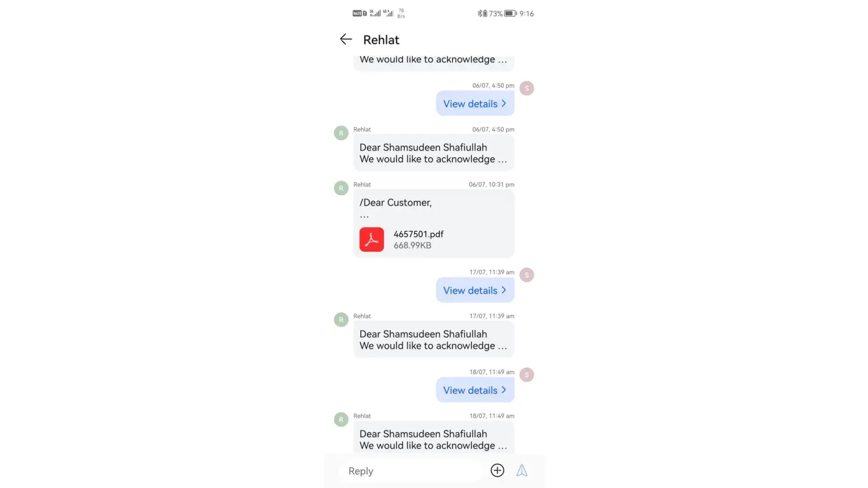
Task: Tap the S avatar beside 18/07 11:49 am
Action: click(x=527, y=375)
